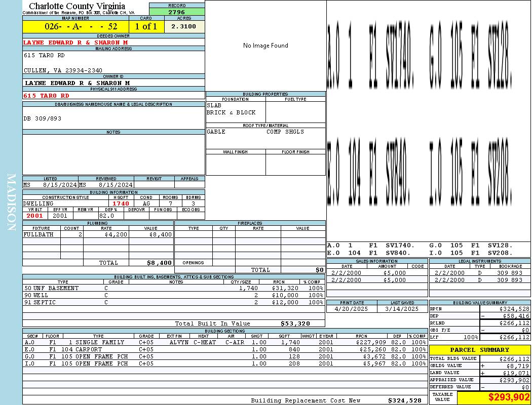
Task: Select the card value 1 of 1
Action: (x=146, y=26)
